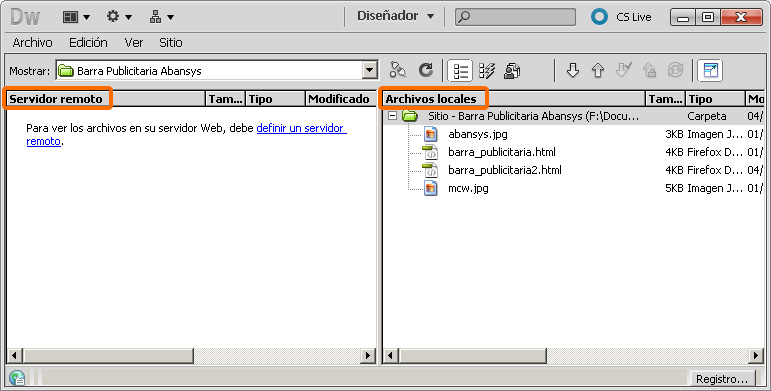The width and height of the screenshot is (771, 391).
Task: Select barra_publicitaria.html file
Action: point(502,152)
